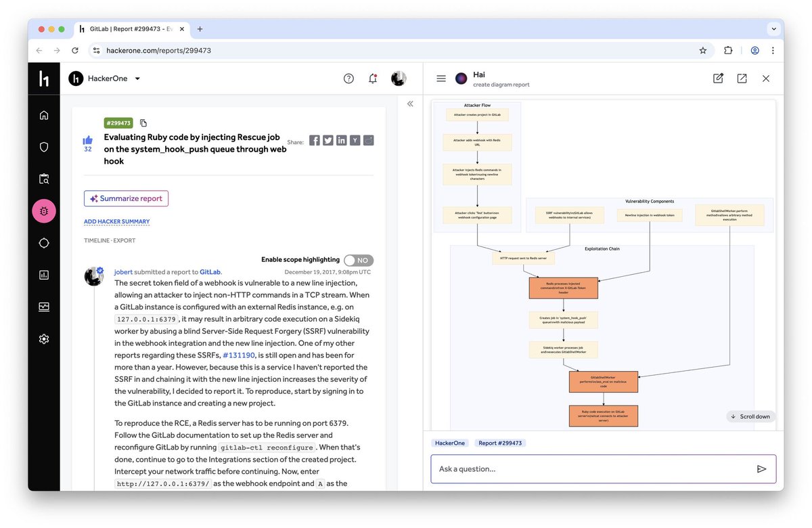Open the Chrome profile icon
This screenshot has width=812, height=528.
click(x=754, y=50)
